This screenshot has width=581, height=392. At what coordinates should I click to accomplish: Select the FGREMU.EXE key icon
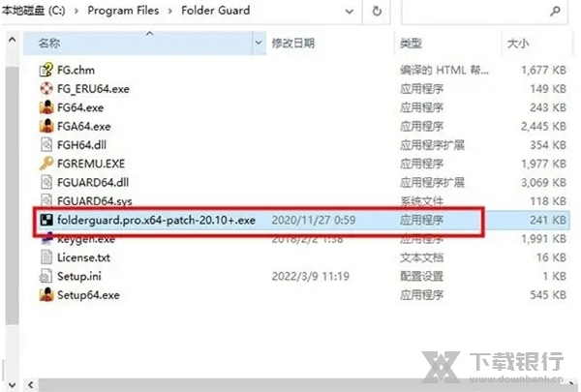(x=46, y=164)
